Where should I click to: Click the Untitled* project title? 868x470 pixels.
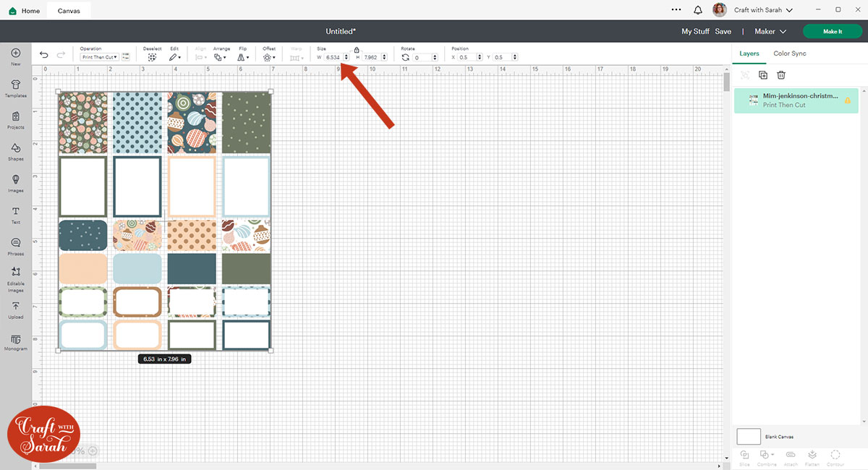[x=341, y=32]
